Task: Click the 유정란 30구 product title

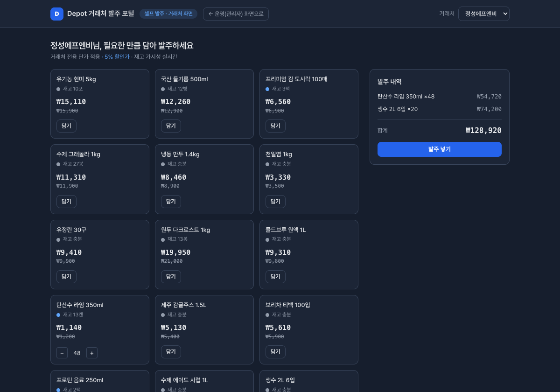Action: tap(71, 230)
